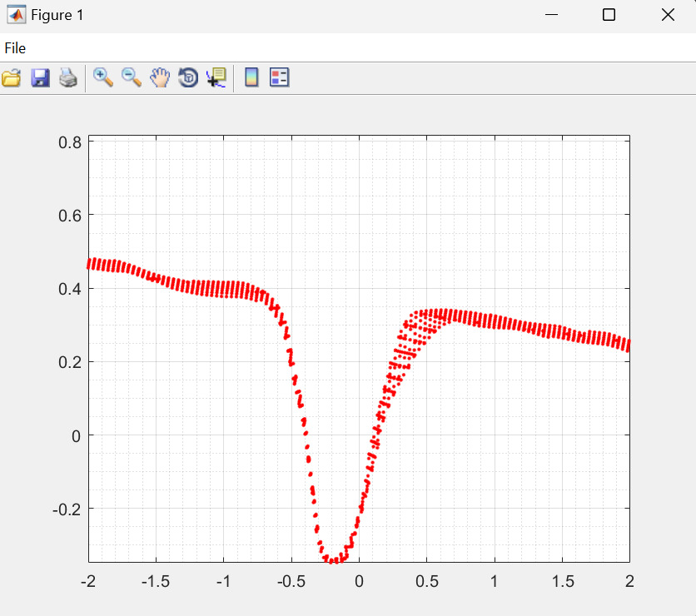Click the leftmost red data points at x = -2

coord(91,265)
